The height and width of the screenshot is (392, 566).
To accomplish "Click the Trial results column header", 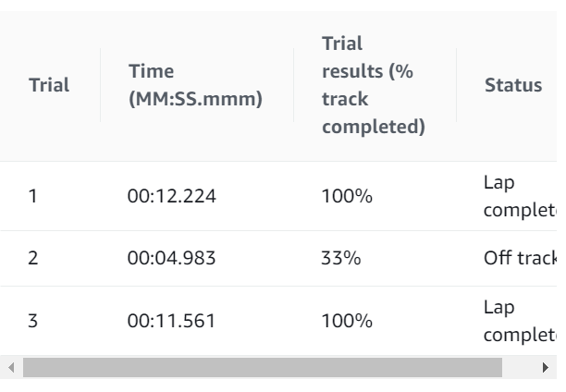I will 373,85.
